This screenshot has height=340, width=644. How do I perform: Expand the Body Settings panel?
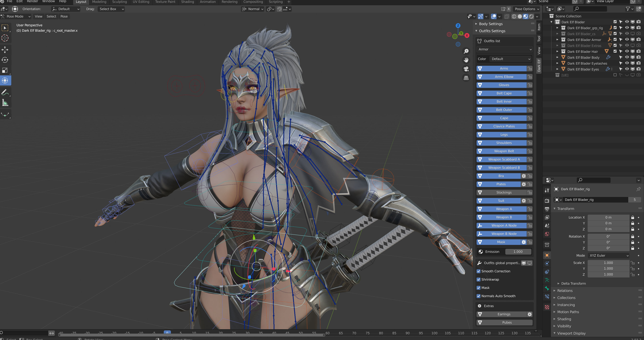tap(490, 24)
